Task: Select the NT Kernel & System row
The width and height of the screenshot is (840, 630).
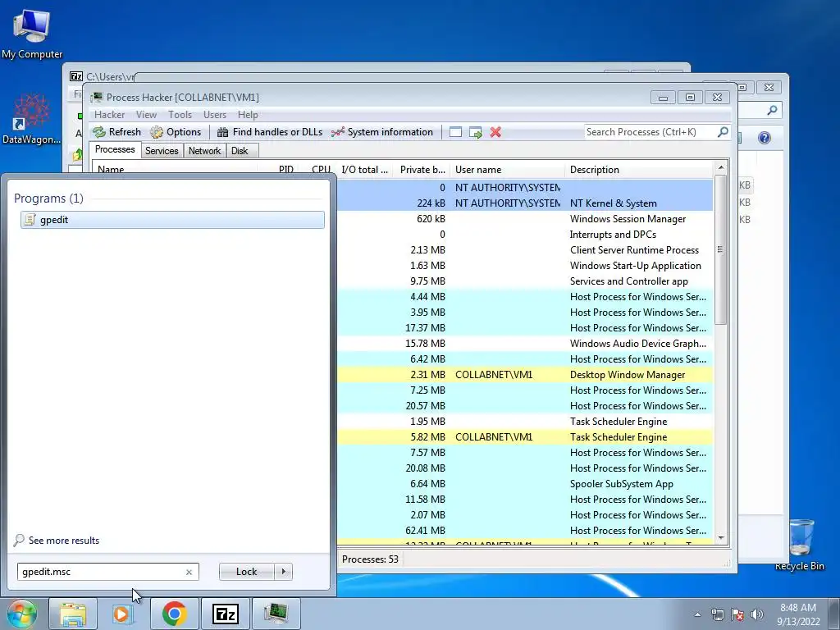Action: click(x=525, y=203)
